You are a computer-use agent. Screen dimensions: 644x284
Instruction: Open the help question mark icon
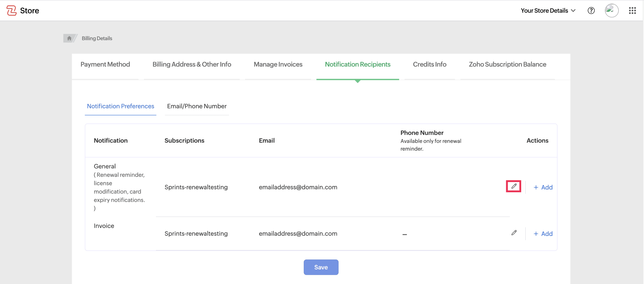(x=591, y=11)
